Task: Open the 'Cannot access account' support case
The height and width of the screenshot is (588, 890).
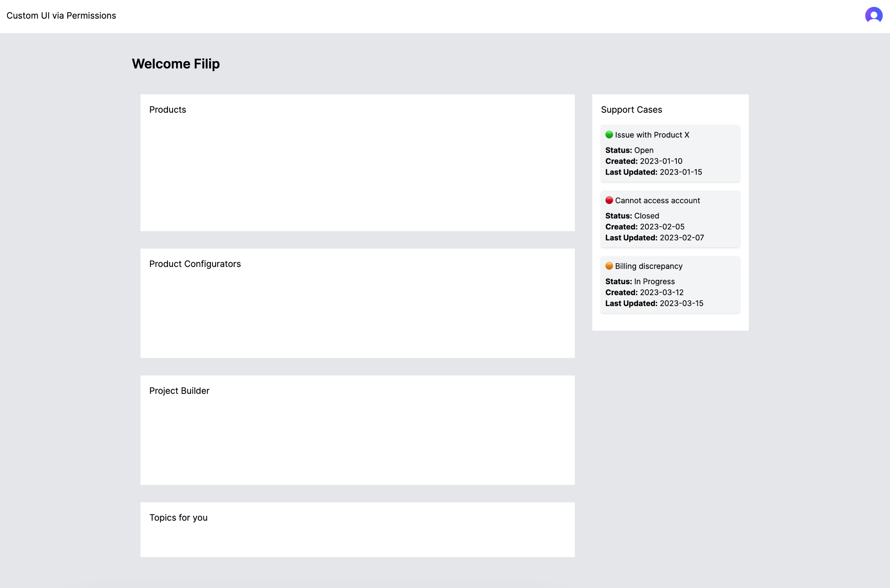Action: (x=670, y=219)
